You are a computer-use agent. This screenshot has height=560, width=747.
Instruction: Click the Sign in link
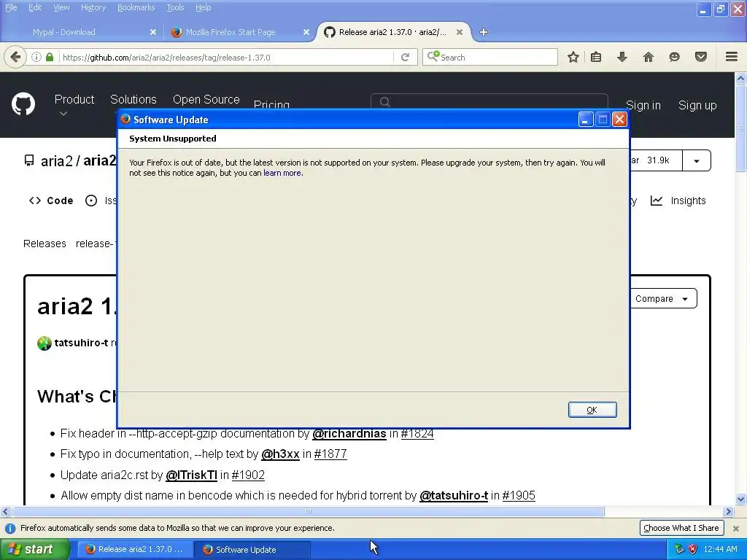click(643, 105)
